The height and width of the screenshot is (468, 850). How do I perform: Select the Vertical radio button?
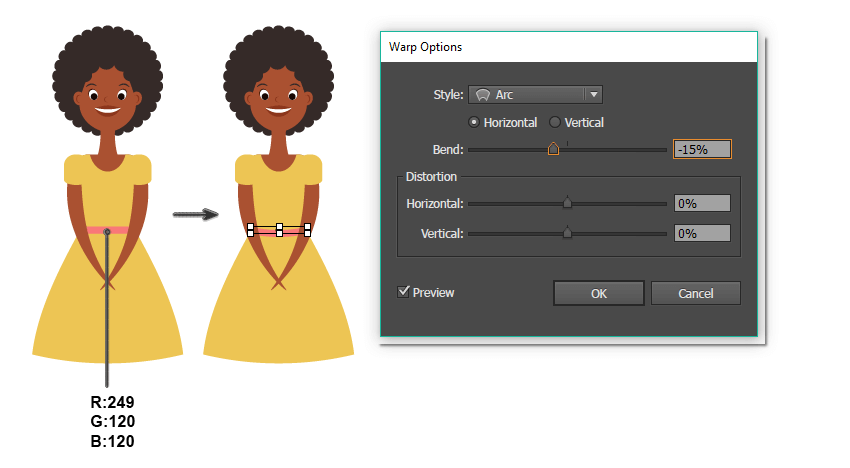pyautogui.click(x=555, y=122)
